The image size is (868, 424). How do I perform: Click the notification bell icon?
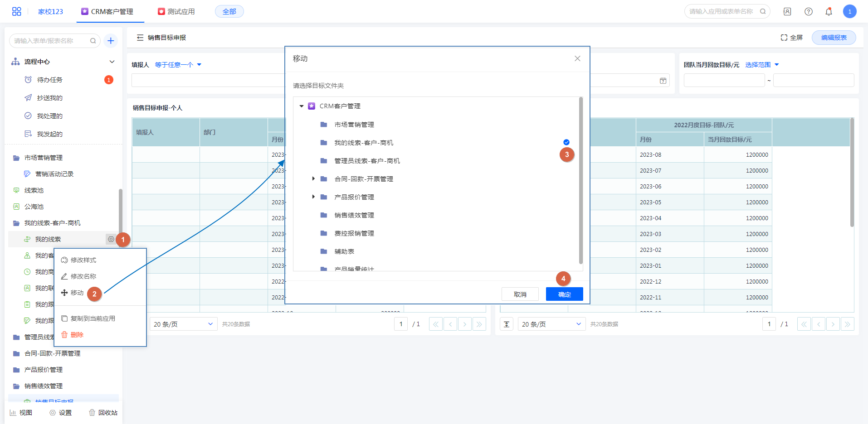829,12
